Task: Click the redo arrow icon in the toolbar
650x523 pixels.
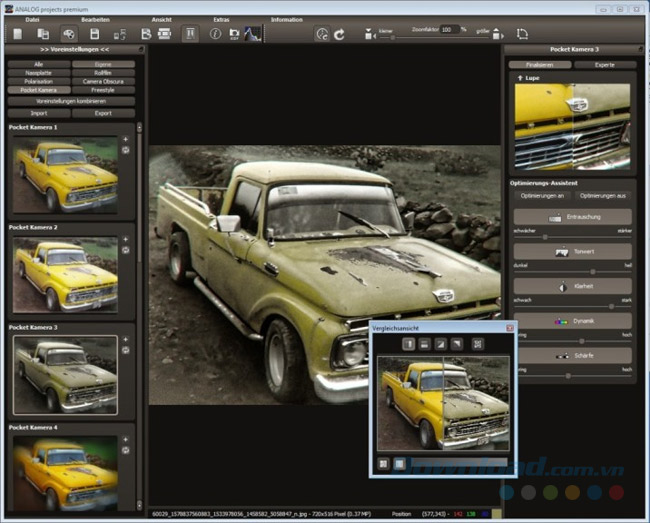Action: coord(340,33)
